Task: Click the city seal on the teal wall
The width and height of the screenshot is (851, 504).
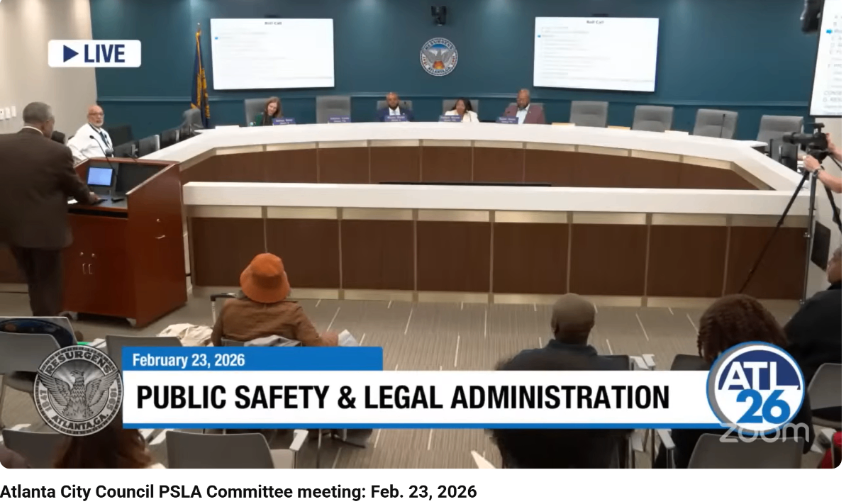Action: click(x=438, y=57)
